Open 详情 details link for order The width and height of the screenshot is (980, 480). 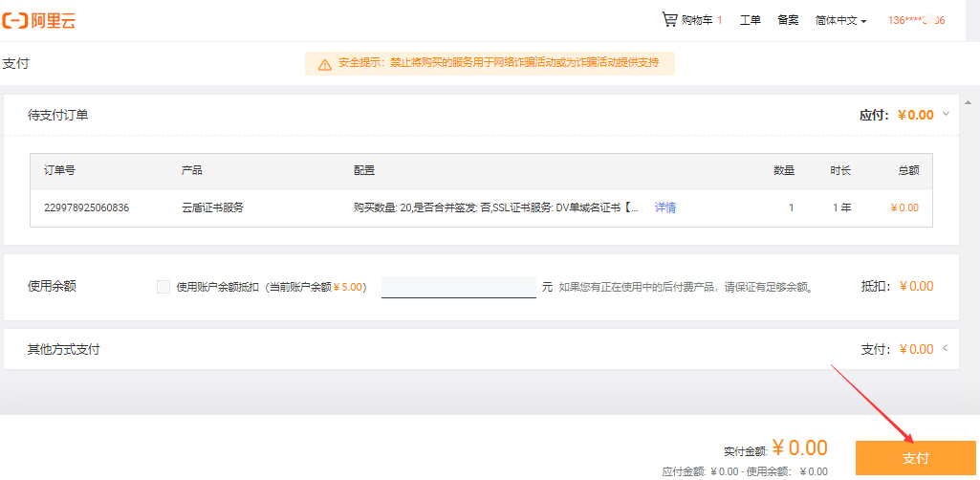(x=665, y=207)
